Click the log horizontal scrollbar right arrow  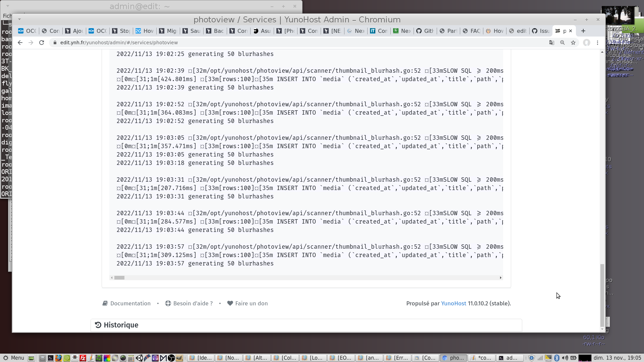(x=501, y=278)
